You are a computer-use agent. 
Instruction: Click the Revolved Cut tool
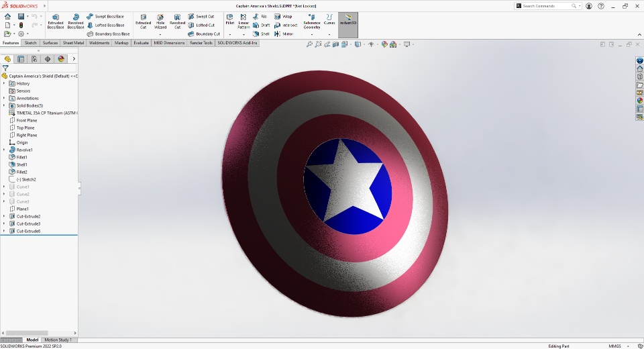pyautogui.click(x=177, y=21)
